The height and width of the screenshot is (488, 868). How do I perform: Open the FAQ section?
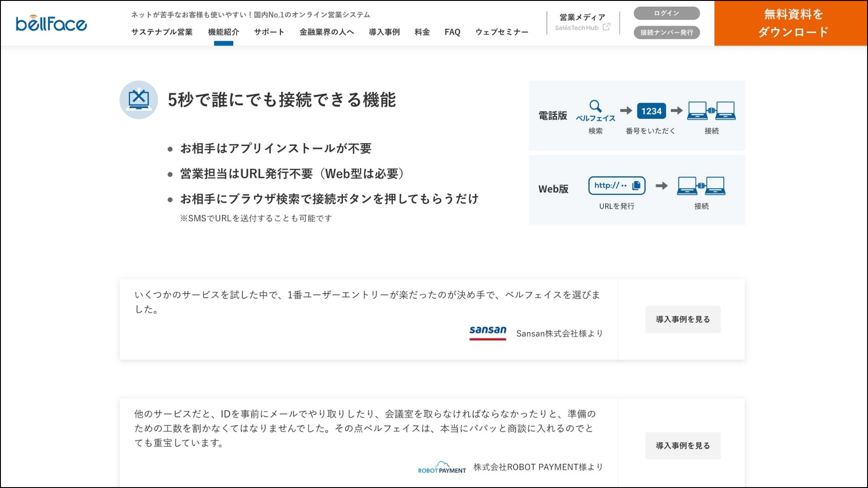coord(453,32)
